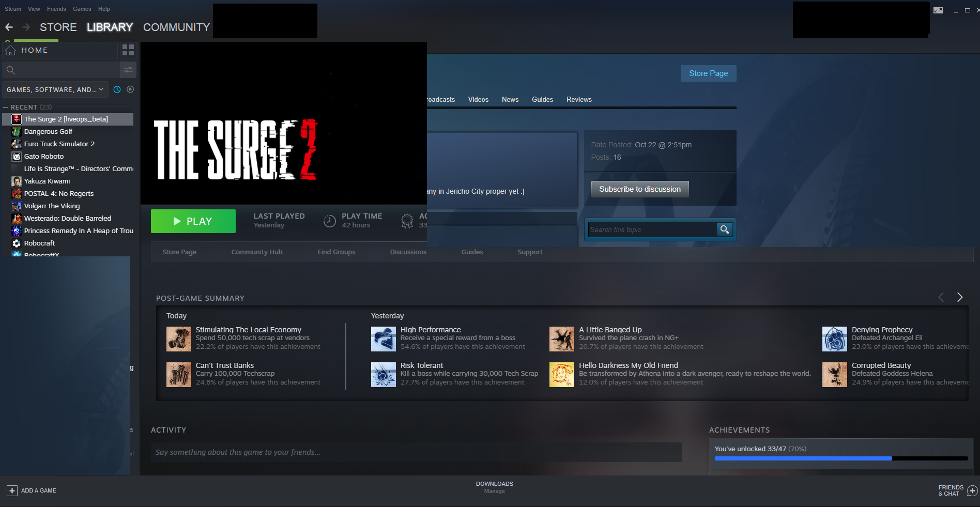Viewport: 980px width, 507px height.
Task: Open the game's Guides link
Action: click(472, 252)
